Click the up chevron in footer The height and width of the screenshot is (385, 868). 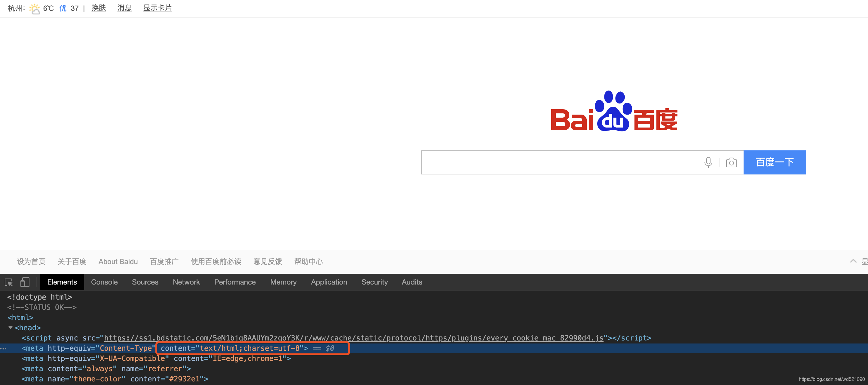(x=853, y=261)
